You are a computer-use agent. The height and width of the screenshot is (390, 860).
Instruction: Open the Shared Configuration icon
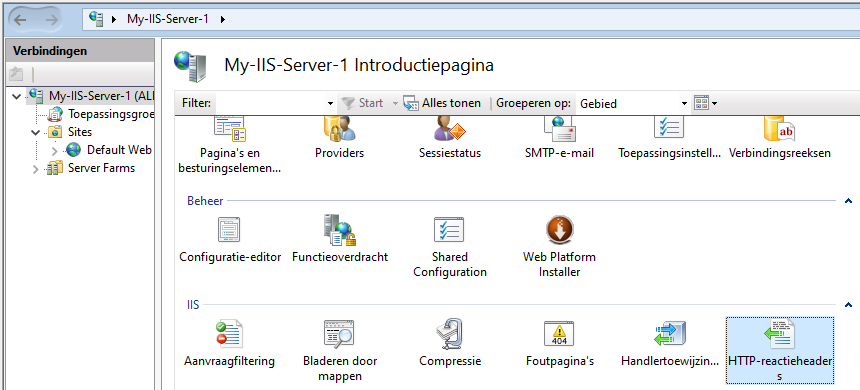(x=449, y=229)
